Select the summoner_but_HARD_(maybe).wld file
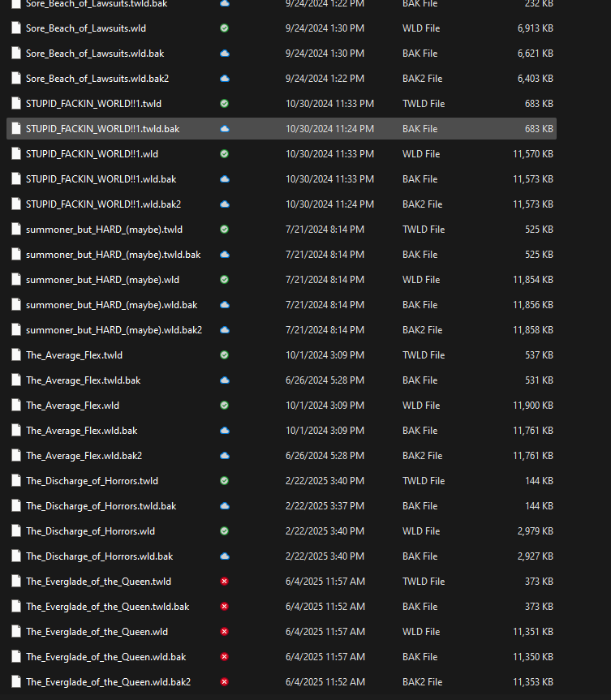Viewport: 611px width, 700px height. coord(102,280)
